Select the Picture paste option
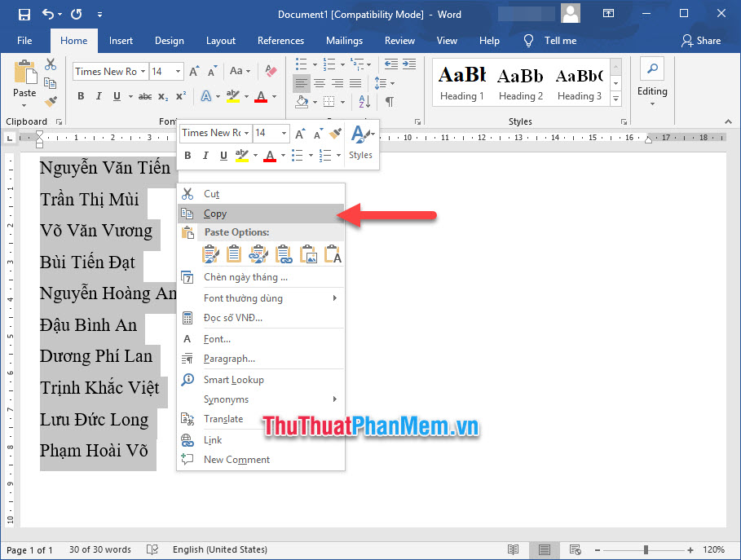741x560 pixels. pyautogui.click(x=308, y=254)
